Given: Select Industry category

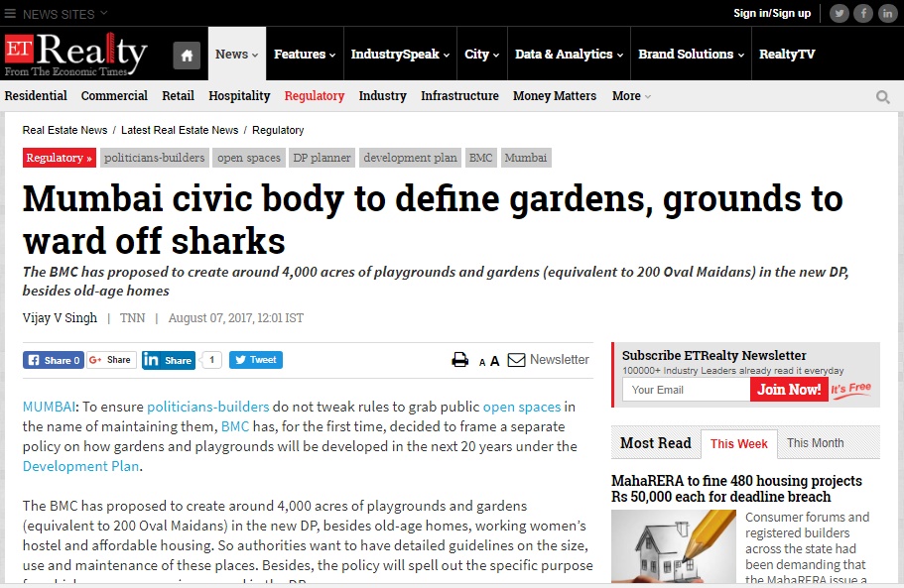Looking at the screenshot, I should (382, 96).
